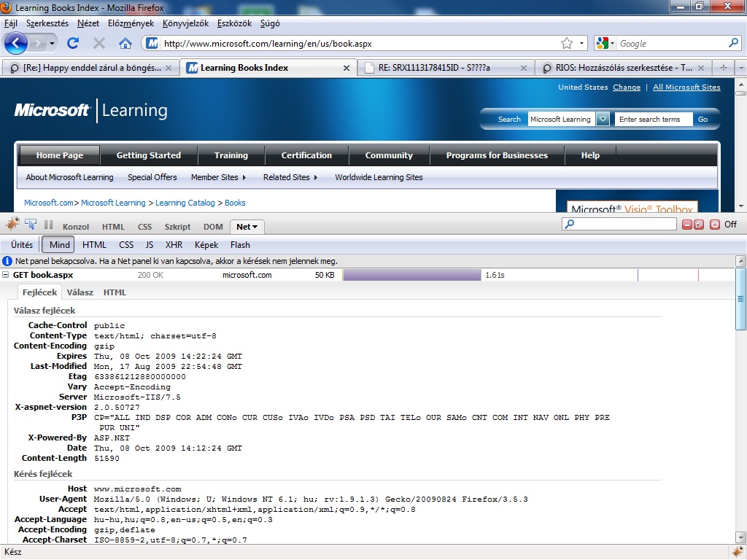Filter net requests by Flash
The image size is (747, 560).
(x=239, y=245)
